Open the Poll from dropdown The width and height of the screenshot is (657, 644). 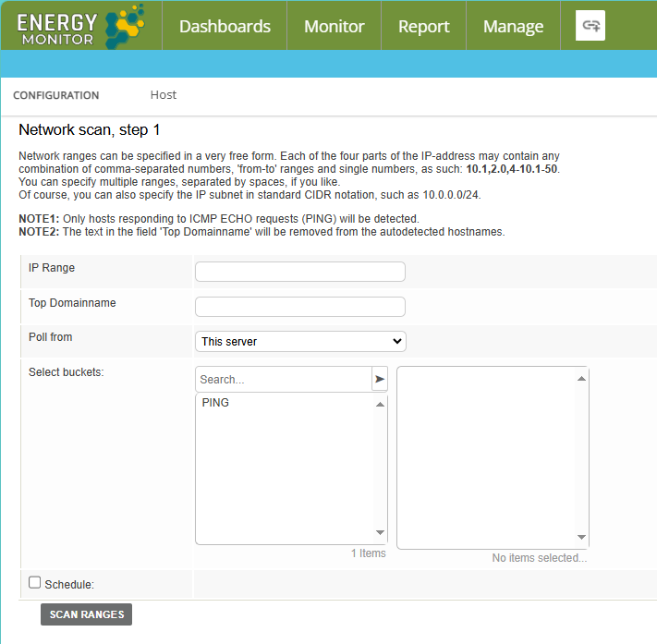click(x=300, y=341)
